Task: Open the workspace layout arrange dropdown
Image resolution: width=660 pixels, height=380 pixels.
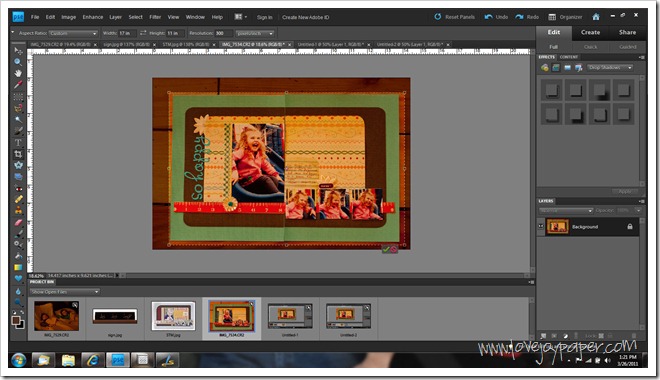Action: pyautogui.click(x=240, y=17)
